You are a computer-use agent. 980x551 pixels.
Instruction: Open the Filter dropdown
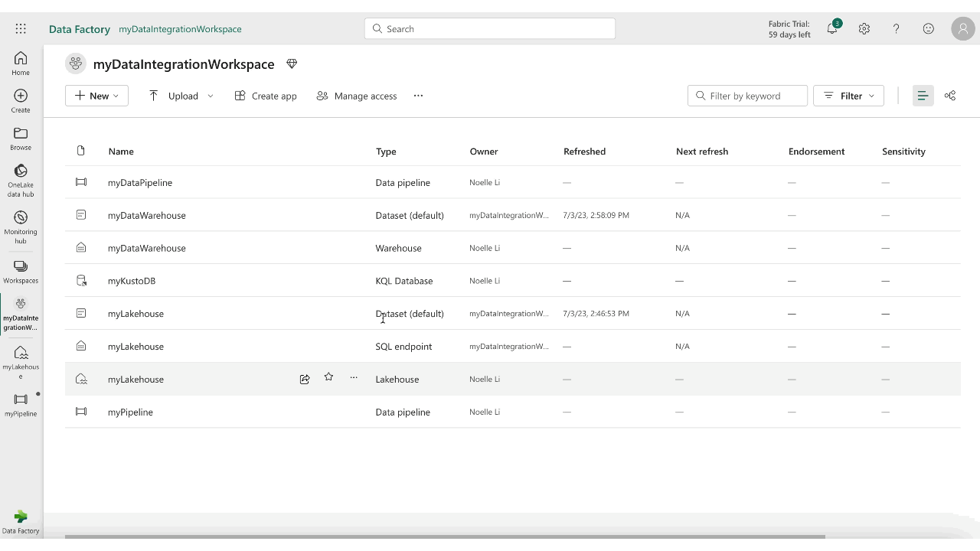click(x=849, y=96)
